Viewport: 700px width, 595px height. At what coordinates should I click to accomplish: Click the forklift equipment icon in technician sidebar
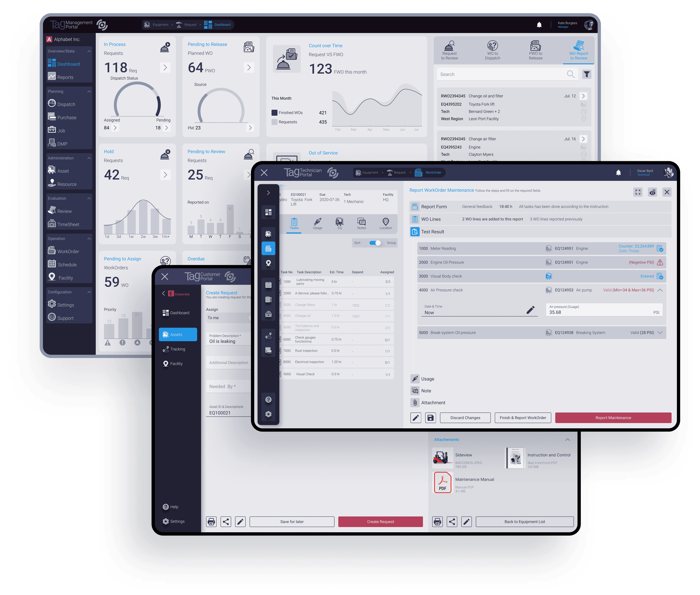tap(268, 234)
